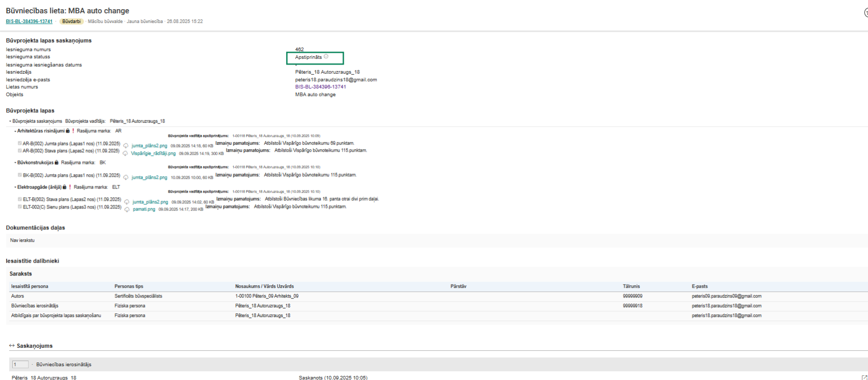Open BIS-BL-384396-13741 link in page header
868x380 pixels.
click(29, 22)
